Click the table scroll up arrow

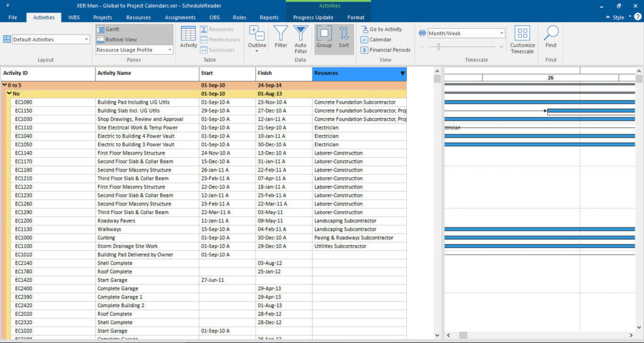437,71
